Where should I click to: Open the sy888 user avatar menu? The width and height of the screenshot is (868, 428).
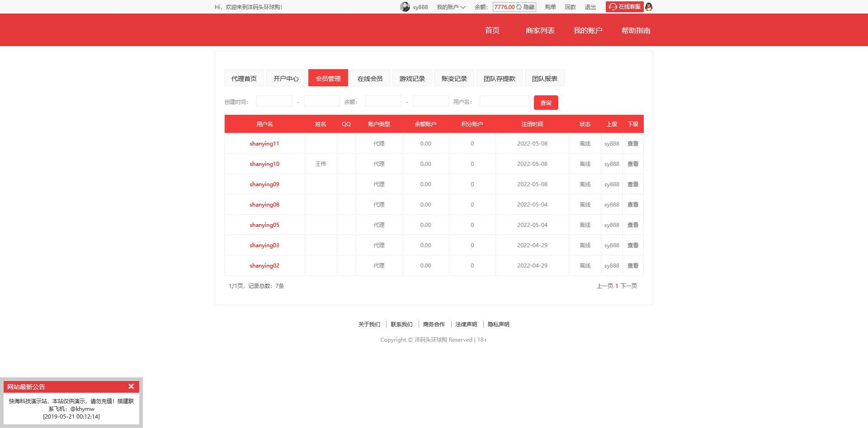click(x=405, y=7)
